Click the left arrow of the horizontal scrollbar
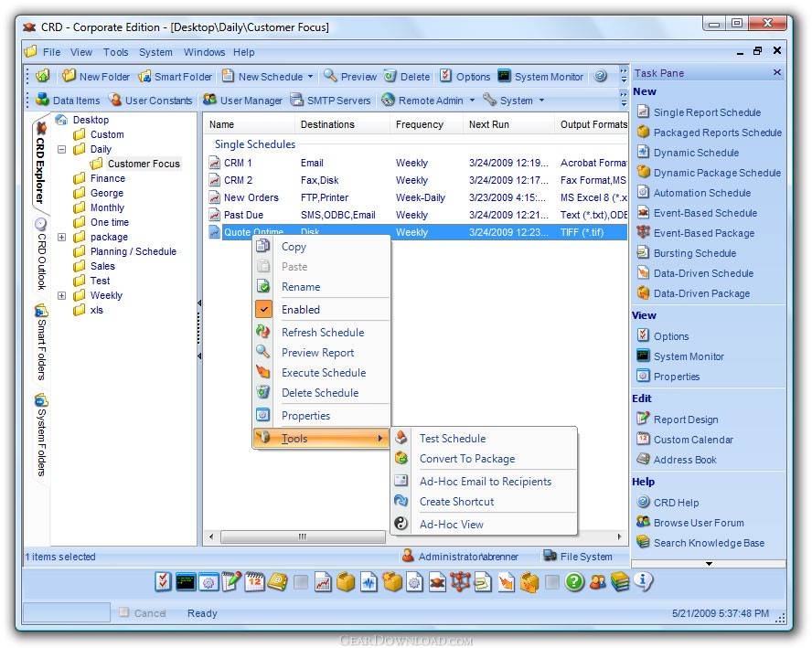The image size is (812, 648). (211, 536)
